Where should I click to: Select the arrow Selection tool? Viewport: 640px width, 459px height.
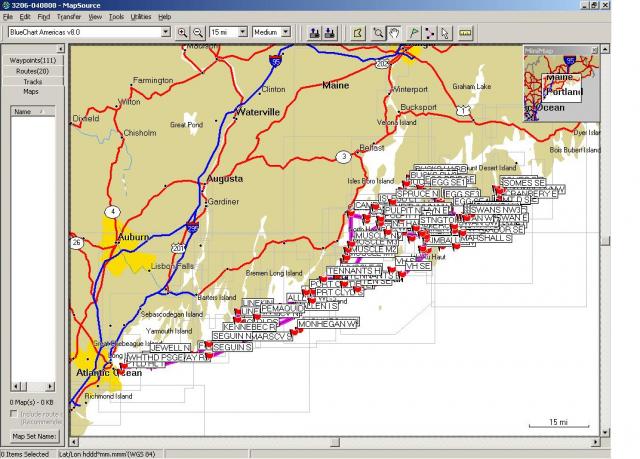pyautogui.click(x=444, y=33)
